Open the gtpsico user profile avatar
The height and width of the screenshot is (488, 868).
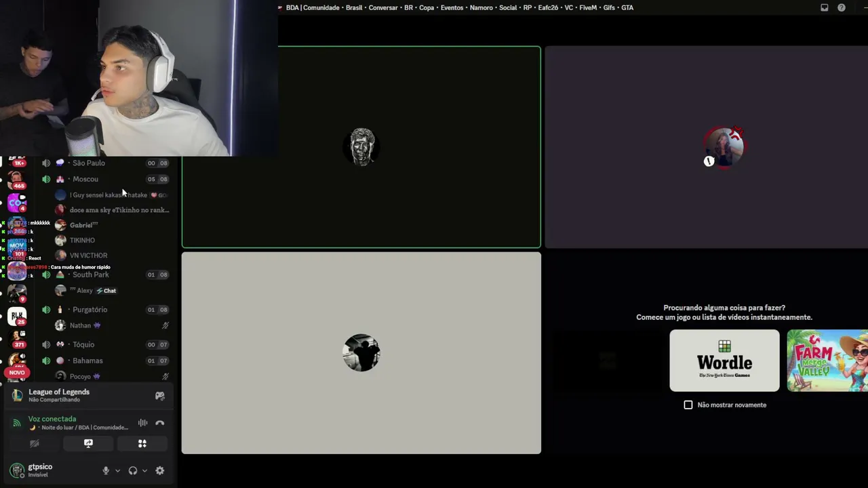[x=17, y=470]
